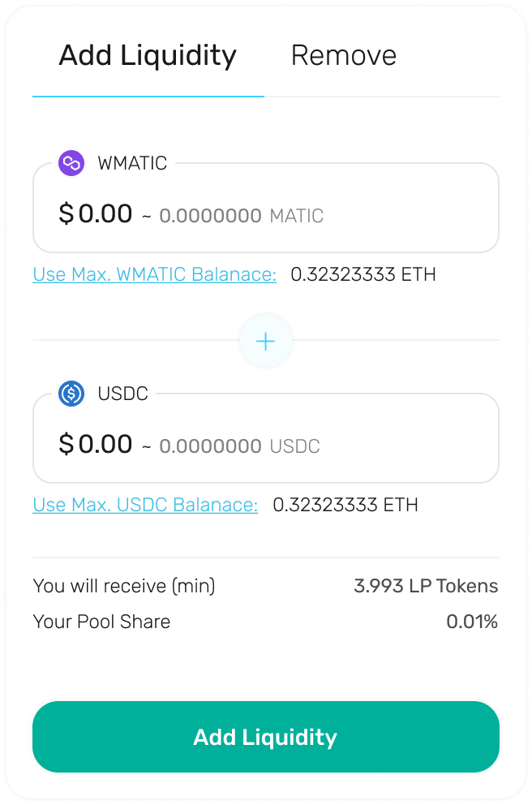Click the WMATIC token label text

[132, 163]
